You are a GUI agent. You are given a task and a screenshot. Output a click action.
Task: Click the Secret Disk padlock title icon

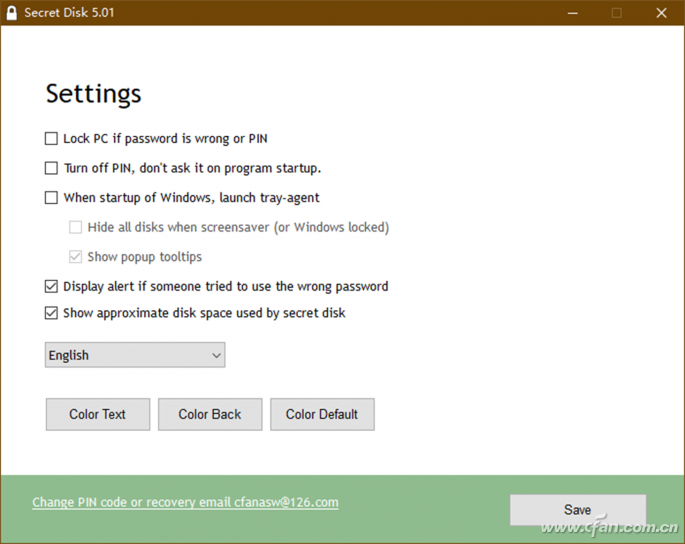click(12, 13)
